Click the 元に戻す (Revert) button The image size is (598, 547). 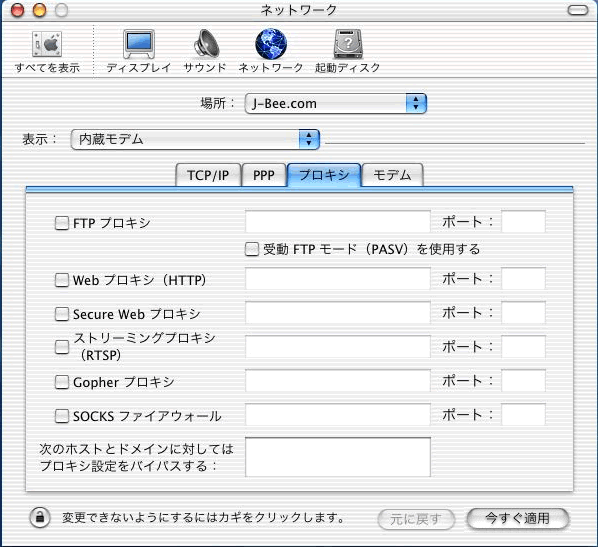(x=416, y=519)
